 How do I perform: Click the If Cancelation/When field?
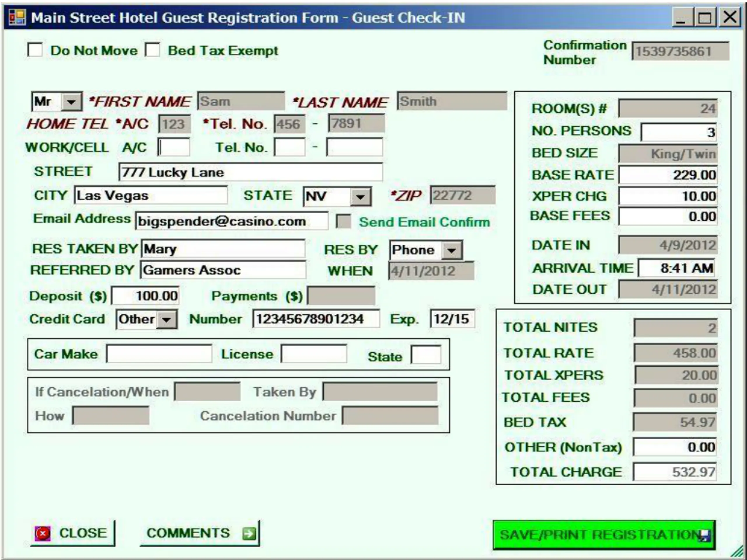coord(207,391)
